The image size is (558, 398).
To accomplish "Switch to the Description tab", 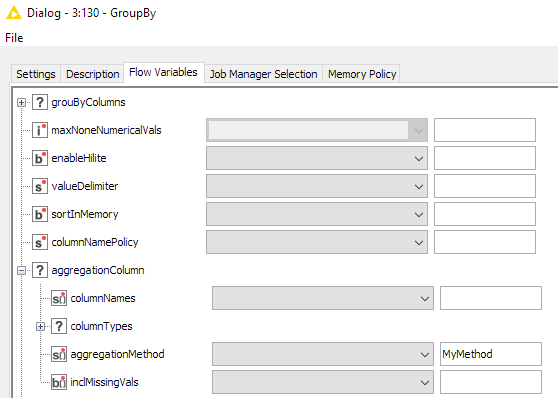I will pos(93,74).
